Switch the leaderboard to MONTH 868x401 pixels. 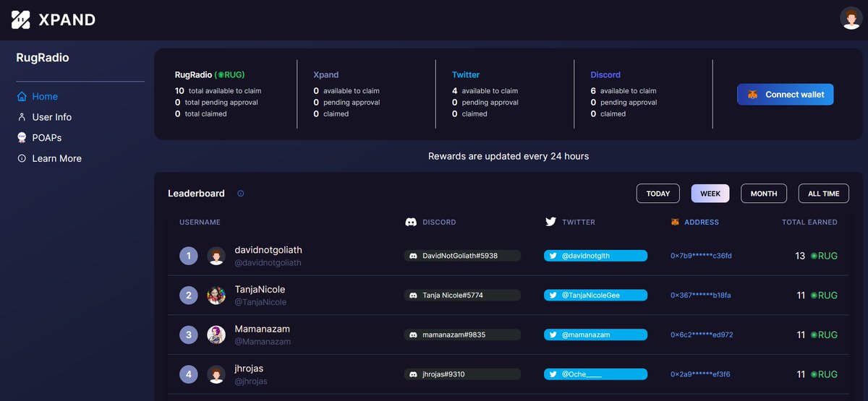tap(764, 194)
